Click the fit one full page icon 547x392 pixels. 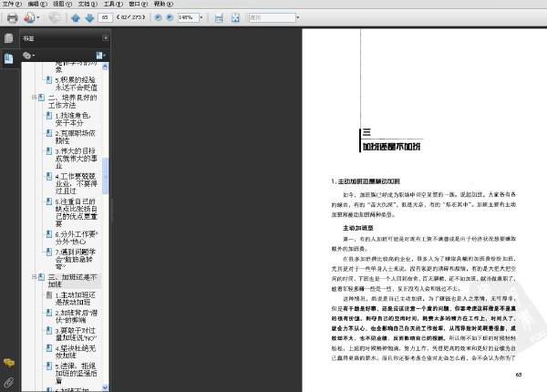pos(235,17)
